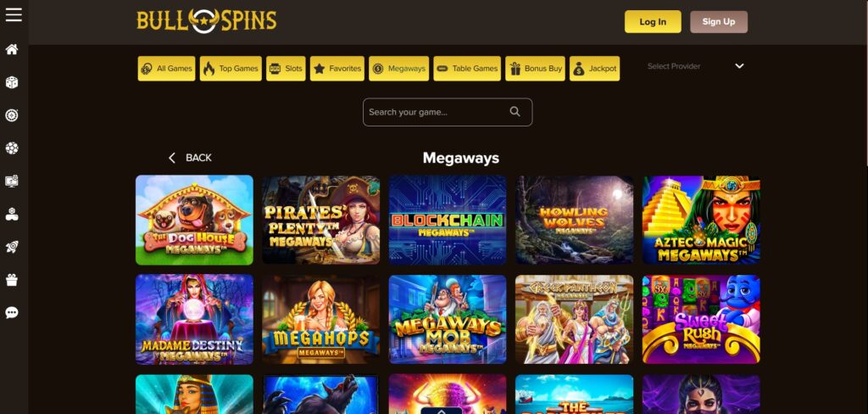Screen dimensions: 868x414
Task: Go BACK using the arrow link
Action: pyautogui.click(x=190, y=158)
